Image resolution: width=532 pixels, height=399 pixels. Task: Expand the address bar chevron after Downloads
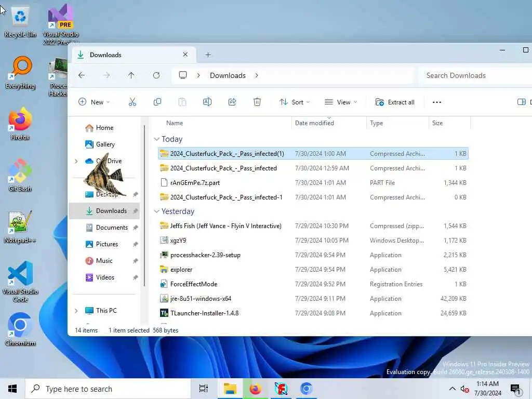(257, 75)
